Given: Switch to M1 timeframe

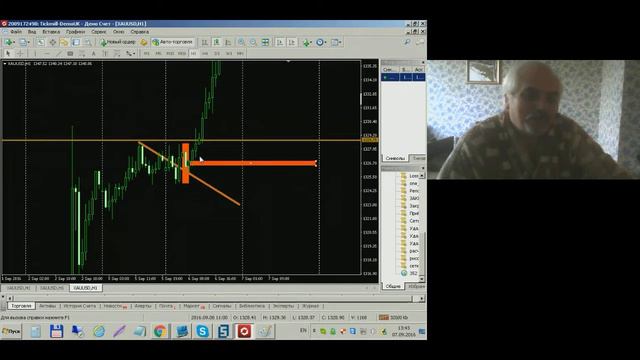Looking at the screenshot, I should pyautogui.click(x=147, y=53).
